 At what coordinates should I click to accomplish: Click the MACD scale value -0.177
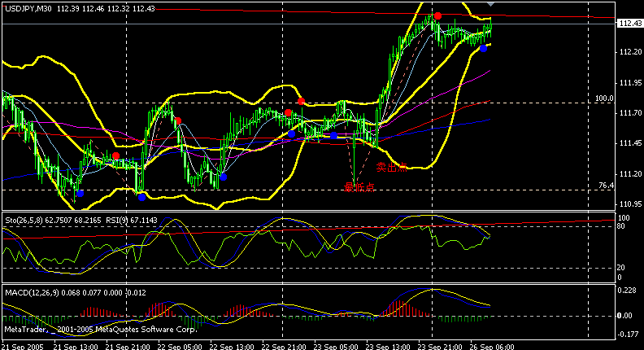pyautogui.click(x=626, y=335)
